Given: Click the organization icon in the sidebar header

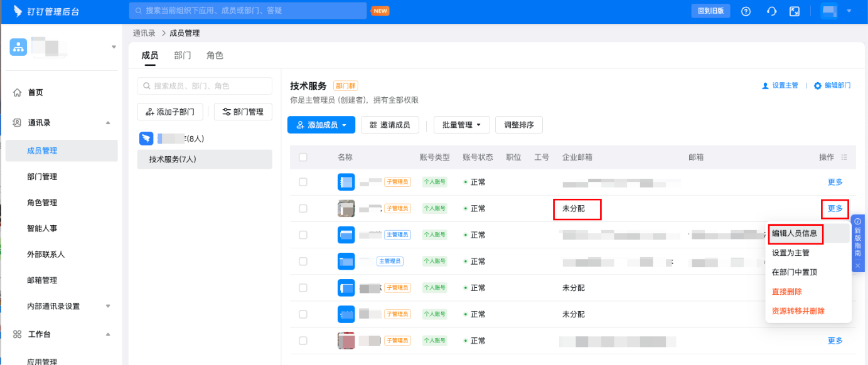Looking at the screenshot, I should click(x=18, y=47).
